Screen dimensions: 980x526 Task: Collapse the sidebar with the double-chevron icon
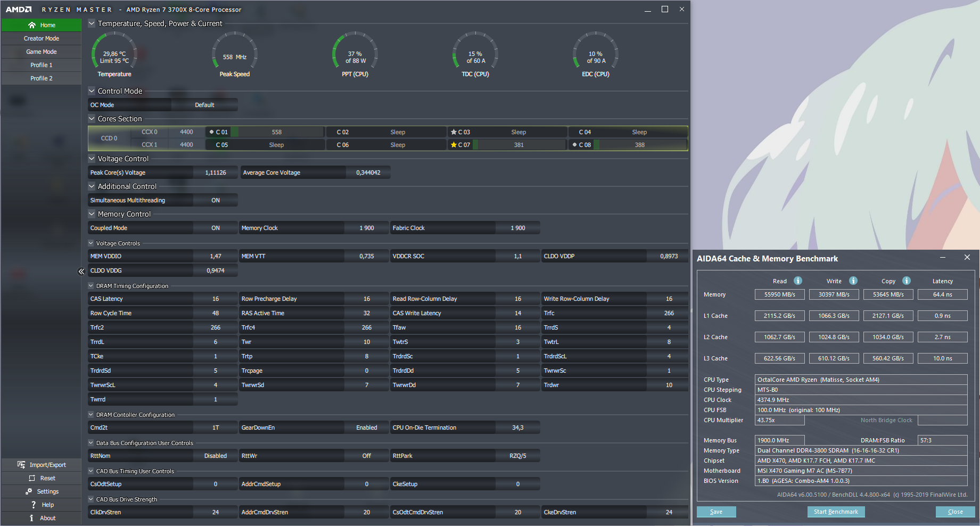pyautogui.click(x=81, y=272)
